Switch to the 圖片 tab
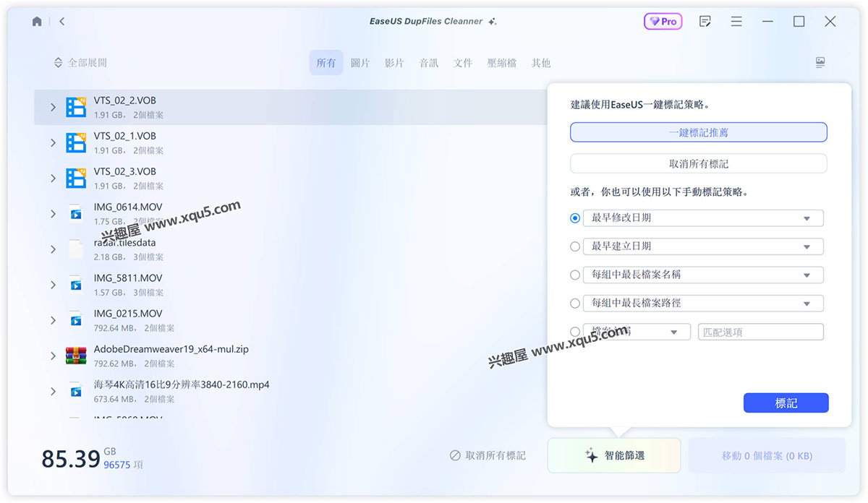The width and height of the screenshot is (868, 503). point(360,63)
